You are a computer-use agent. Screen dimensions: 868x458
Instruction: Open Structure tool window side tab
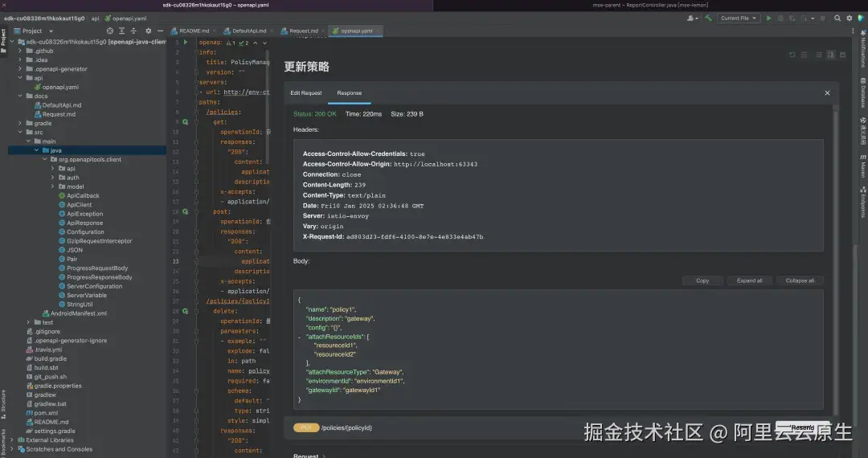[x=3, y=404]
